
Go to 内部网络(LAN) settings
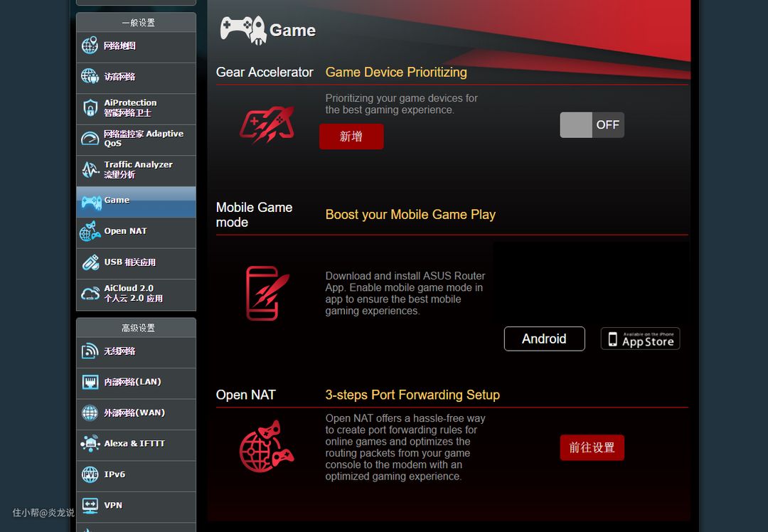coord(136,383)
